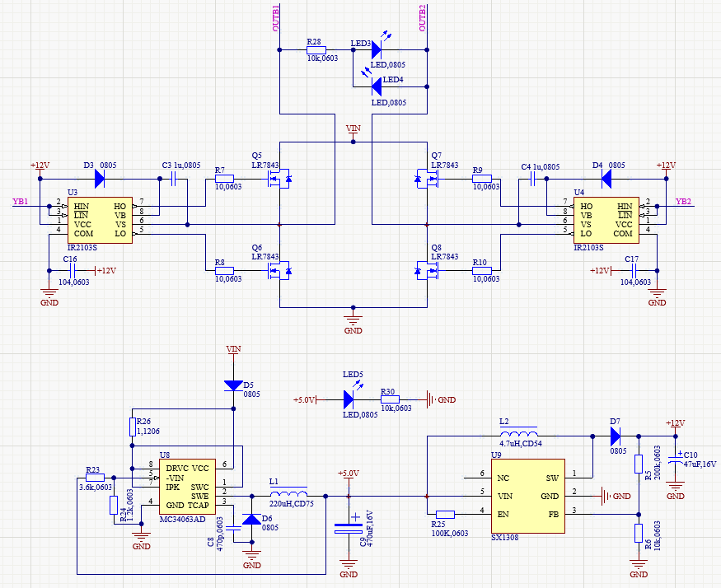Select the U3 IR2103S driver chip
721x588 pixels.
click(x=100, y=220)
